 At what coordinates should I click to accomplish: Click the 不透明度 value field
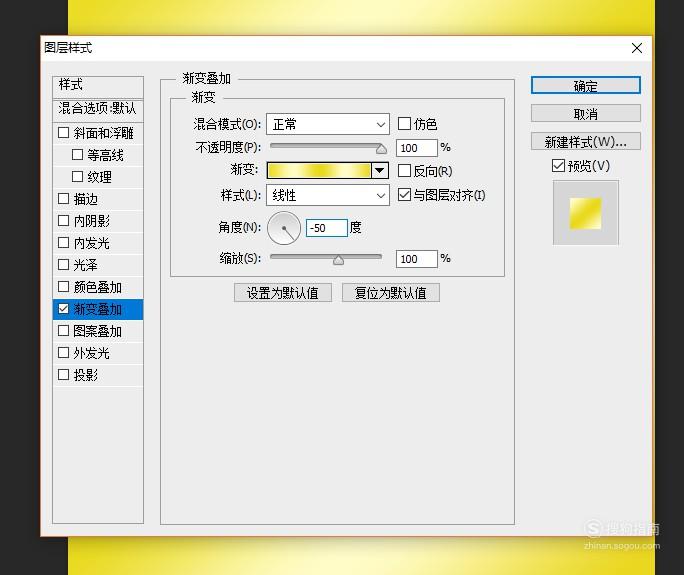tap(417, 148)
